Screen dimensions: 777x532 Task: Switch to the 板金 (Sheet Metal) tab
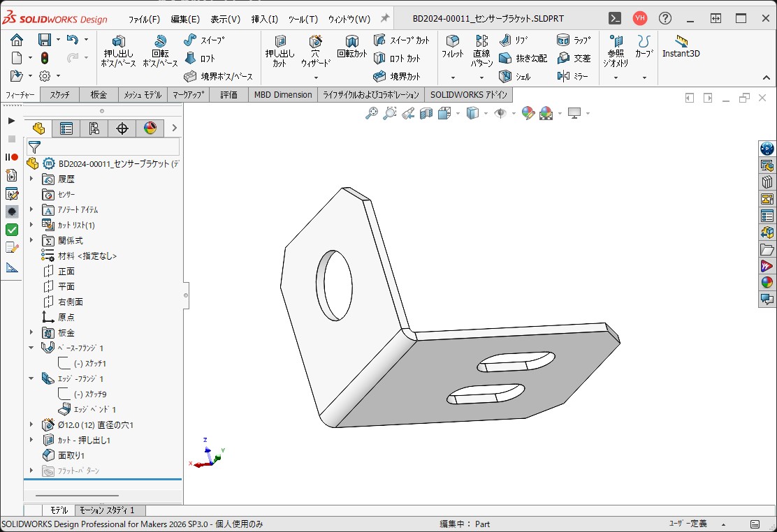99,95
